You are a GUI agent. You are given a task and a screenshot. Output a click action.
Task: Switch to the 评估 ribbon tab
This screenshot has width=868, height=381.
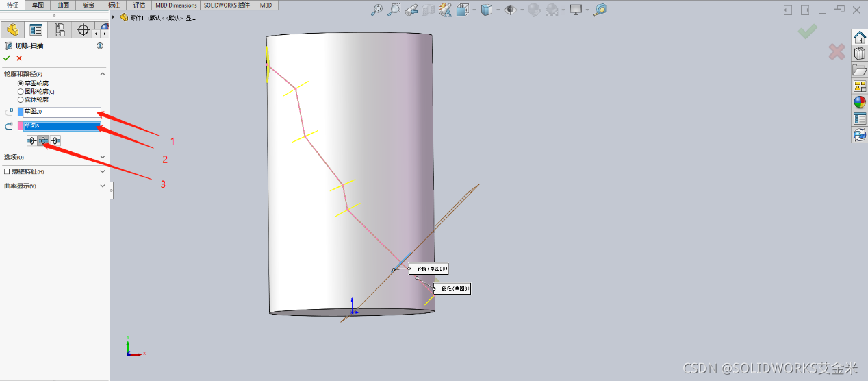139,5
